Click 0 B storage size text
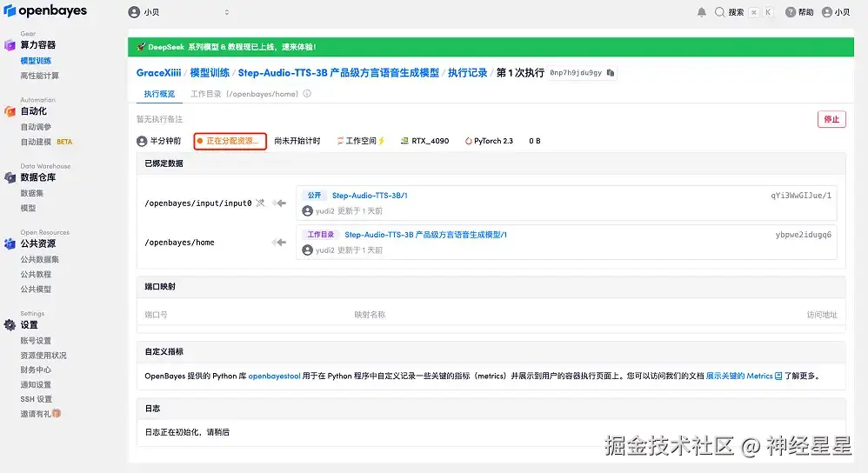The height and width of the screenshot is (473, 868). pyautogui.click(x=535, y=141)
